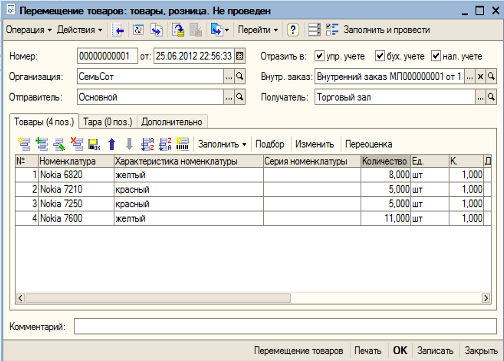Viewport: 504px width, 361px height.
Task: Click the reread document icon with red-blue arrows
Action: pos(138,30)
